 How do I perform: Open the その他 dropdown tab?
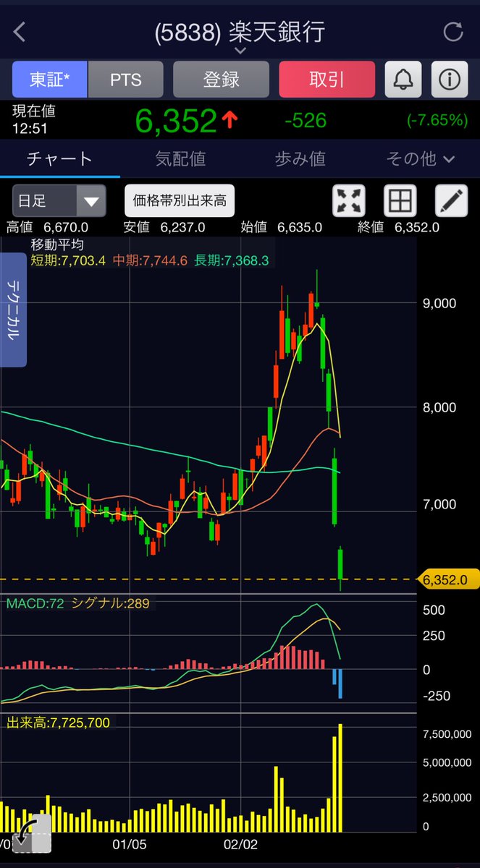click(421, 158)
